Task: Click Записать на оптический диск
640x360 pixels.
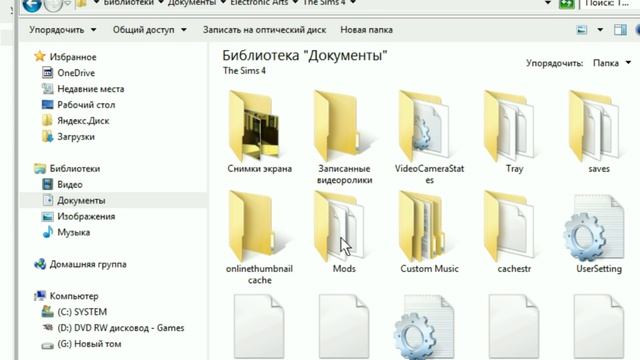Action: tap(264, 30)
